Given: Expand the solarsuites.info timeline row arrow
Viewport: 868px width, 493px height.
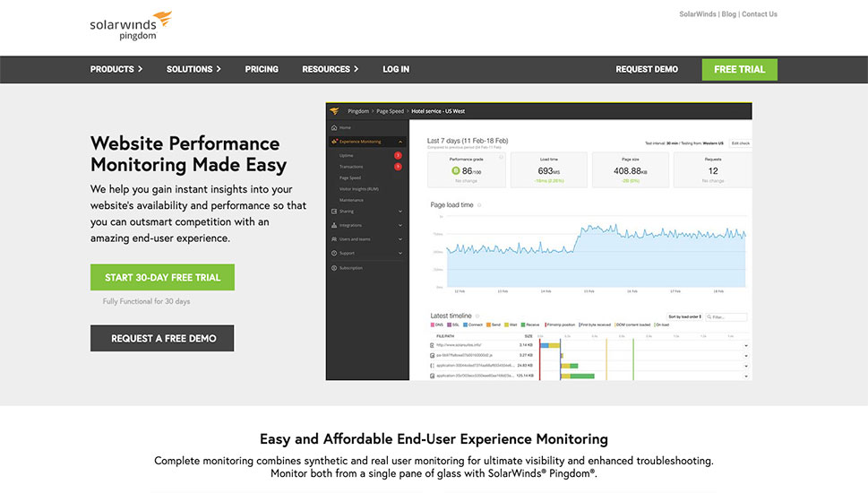Looking at the screenshot, I should coord(746,346).
